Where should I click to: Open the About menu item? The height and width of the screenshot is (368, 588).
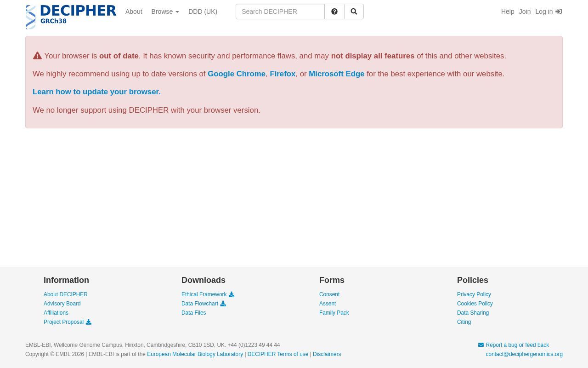(134, 11)
